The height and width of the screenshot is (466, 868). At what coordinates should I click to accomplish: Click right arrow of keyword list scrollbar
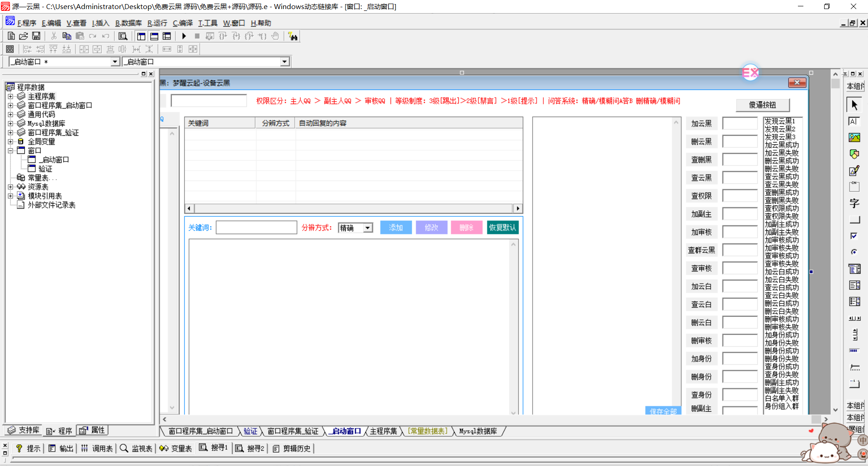(x=518, y=209)
